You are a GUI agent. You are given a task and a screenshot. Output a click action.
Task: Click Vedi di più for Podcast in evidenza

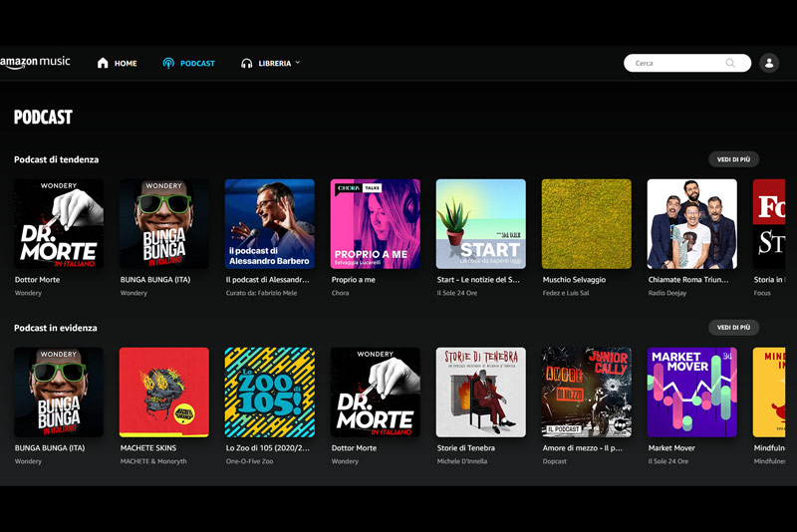point(733,327)
